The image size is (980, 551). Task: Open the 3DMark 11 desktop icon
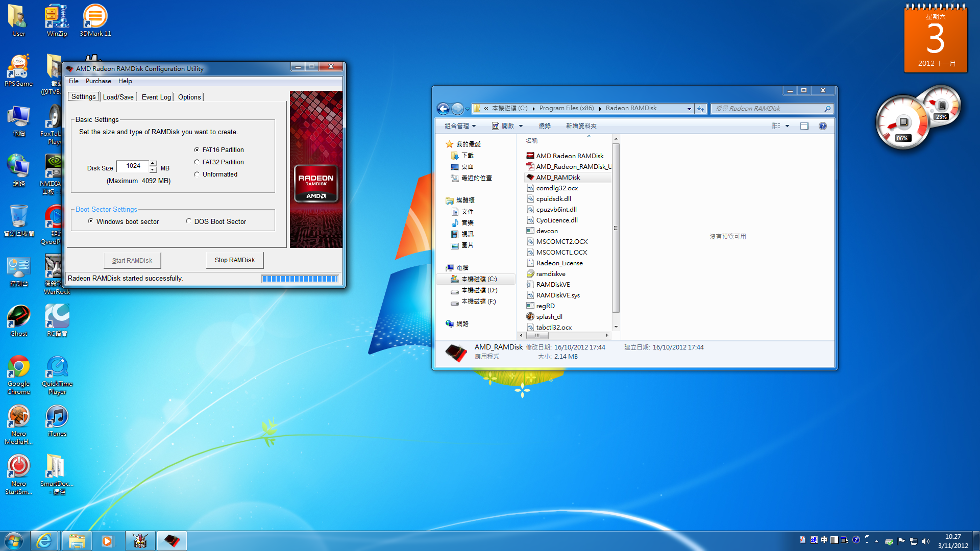[x=95, y=20]
